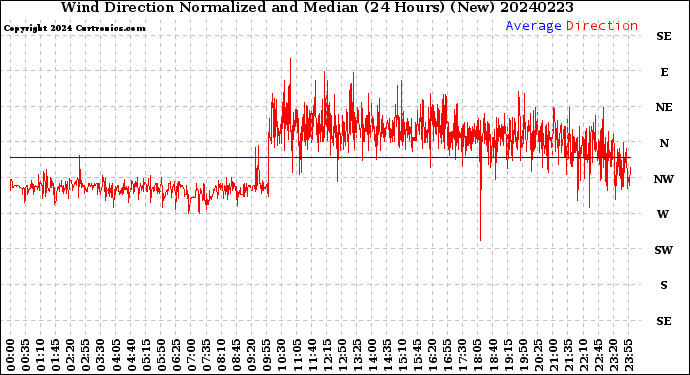Click the 14:35 time axis label
This screenshot has width=690, height=375.
(387, 355)
